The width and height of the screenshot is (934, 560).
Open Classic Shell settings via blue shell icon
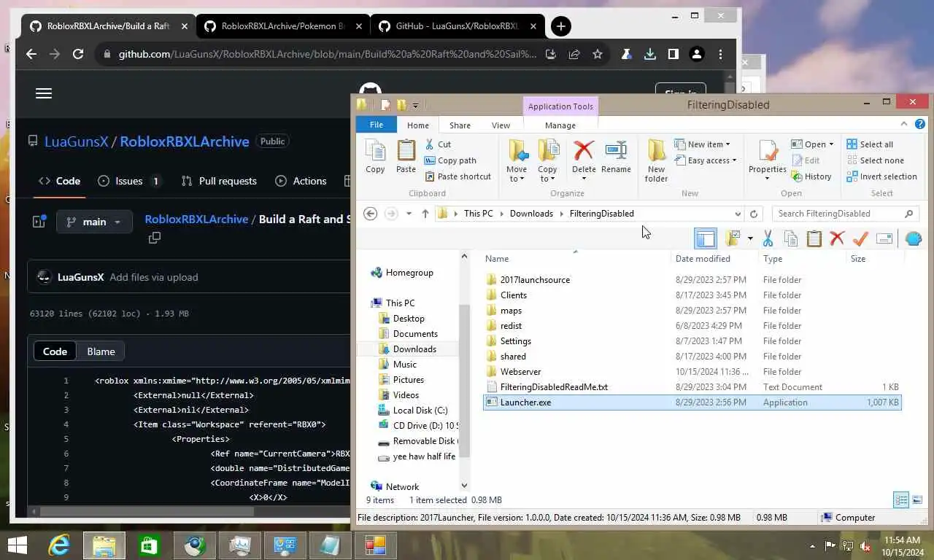pos(913,238)
